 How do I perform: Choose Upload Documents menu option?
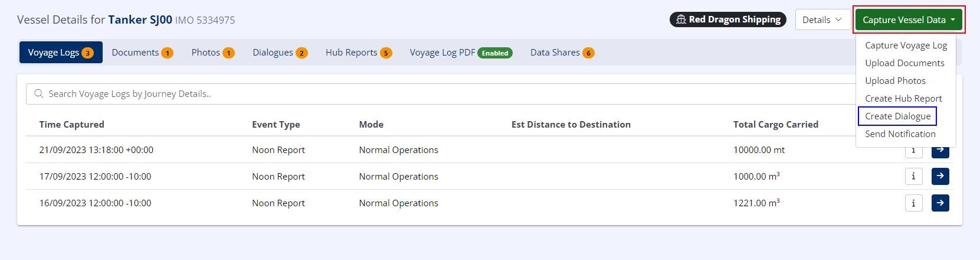[x=904, y=63]
